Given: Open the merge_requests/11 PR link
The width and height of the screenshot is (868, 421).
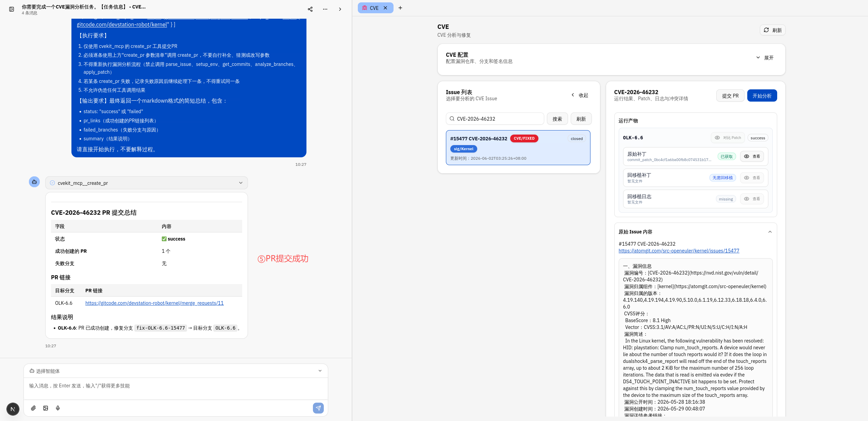Looking at the screenshot, I should click(154, 303).
